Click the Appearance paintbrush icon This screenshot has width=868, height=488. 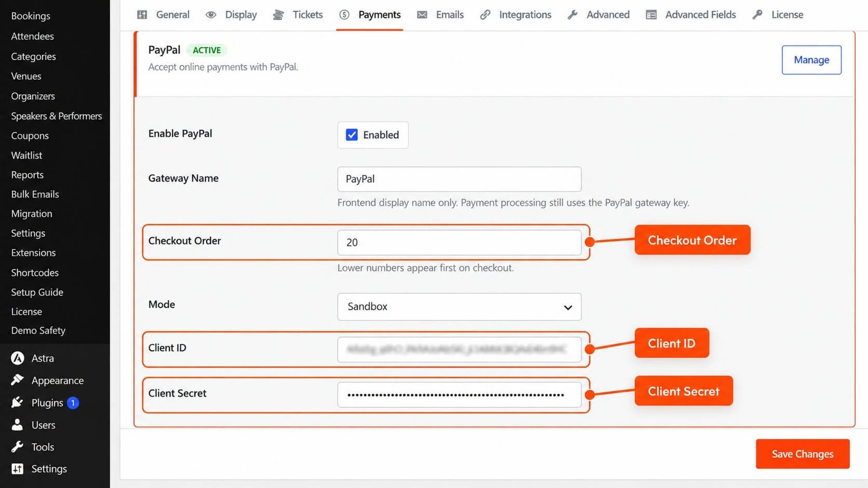click(17, 380)
